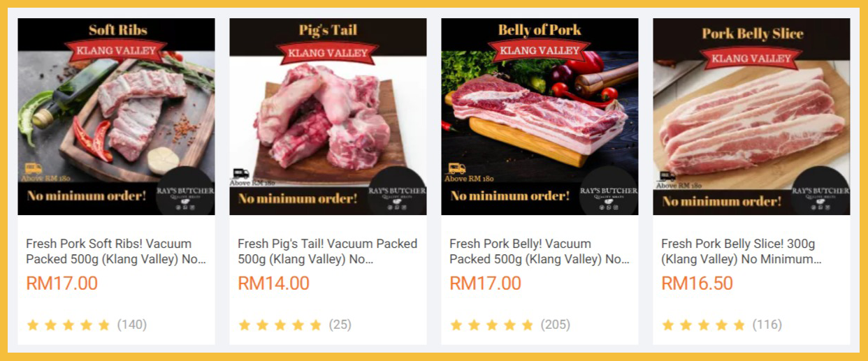The height and width of the screenshot is (361, 868).
Task: Open the Belly of Pork product image
Action: coord(540,117)
